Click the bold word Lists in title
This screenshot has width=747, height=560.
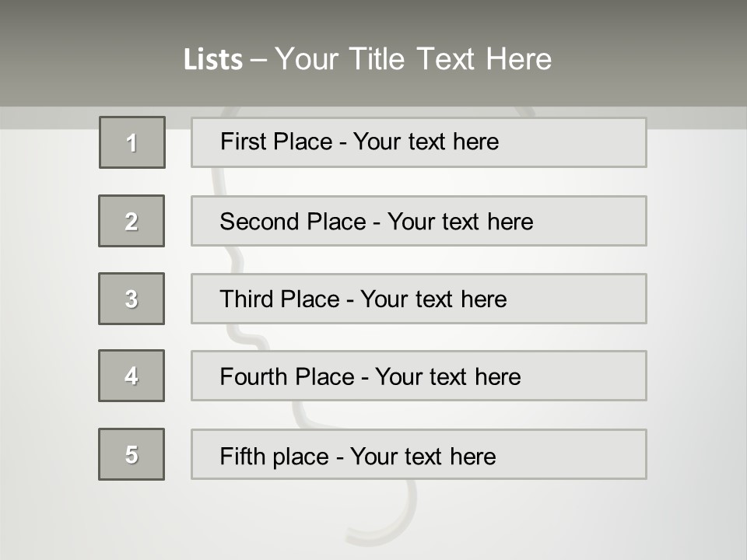pyautogui.click(x=213, y=60)
